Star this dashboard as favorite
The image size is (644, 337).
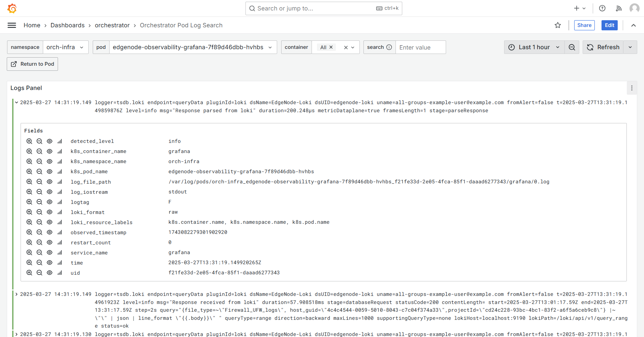(x=558, y=25)
